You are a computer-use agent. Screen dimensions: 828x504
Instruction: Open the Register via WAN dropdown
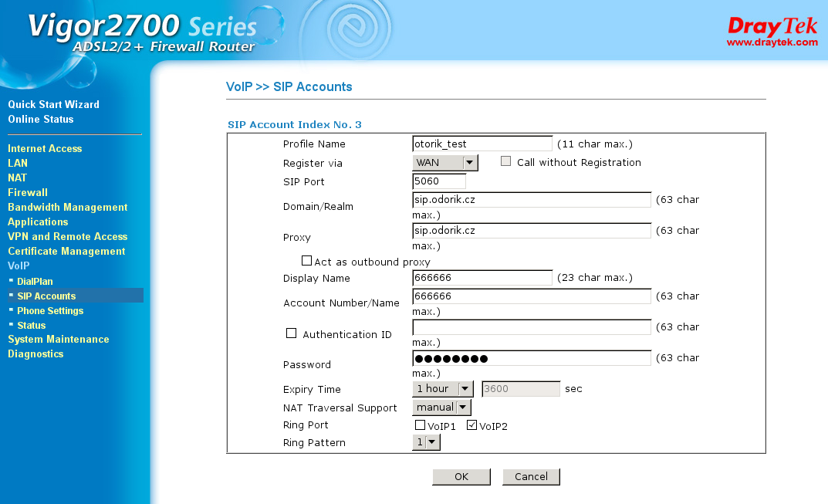446,163
